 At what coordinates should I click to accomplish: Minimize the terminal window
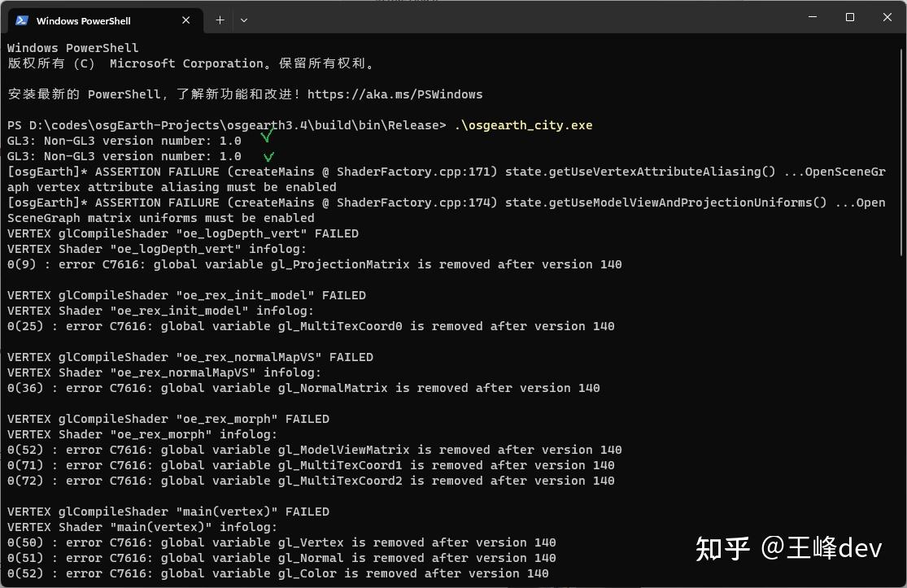(x=812, y=17)
